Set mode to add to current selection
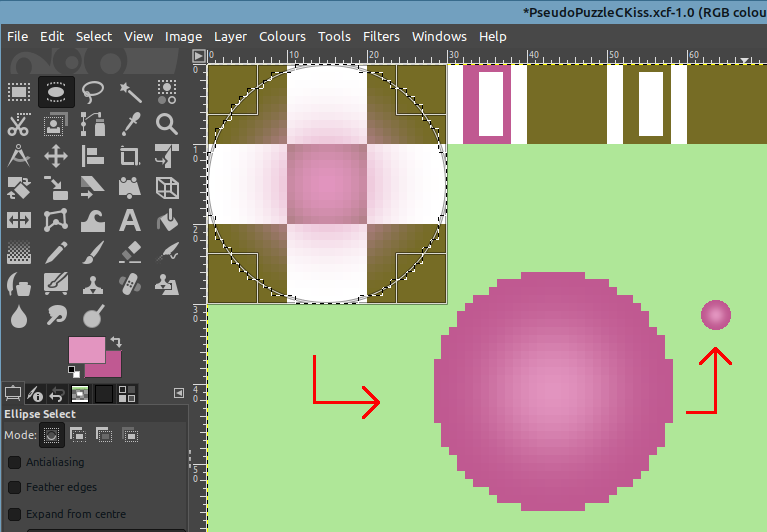Screen dimensions: 767x532 (x=77, y=435)
